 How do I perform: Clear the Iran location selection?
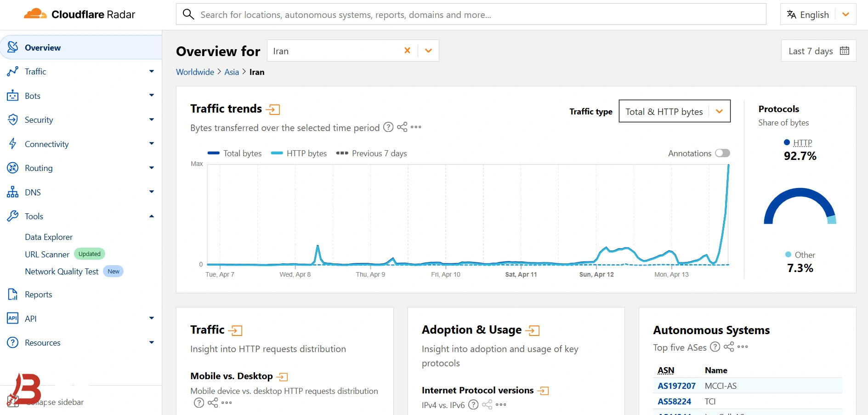point(407,51)
